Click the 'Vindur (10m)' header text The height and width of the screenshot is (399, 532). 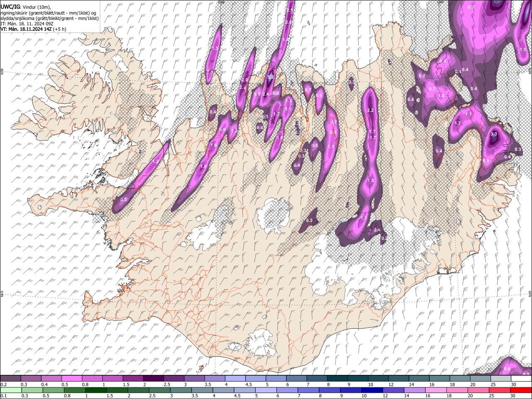click(x=36, y=7)
